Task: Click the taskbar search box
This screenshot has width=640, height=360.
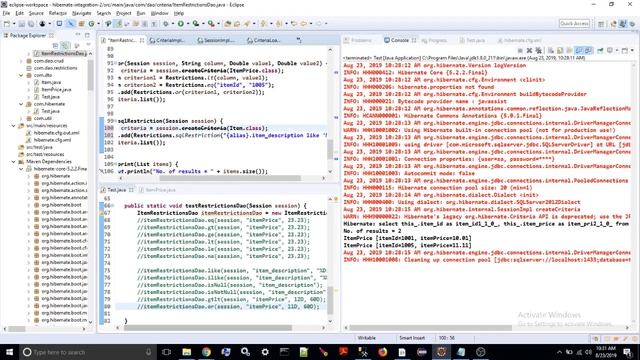Action: point(87,352)
